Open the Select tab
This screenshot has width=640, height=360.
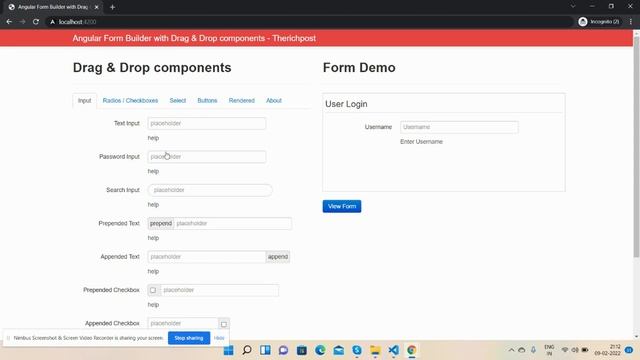point(178,100)
